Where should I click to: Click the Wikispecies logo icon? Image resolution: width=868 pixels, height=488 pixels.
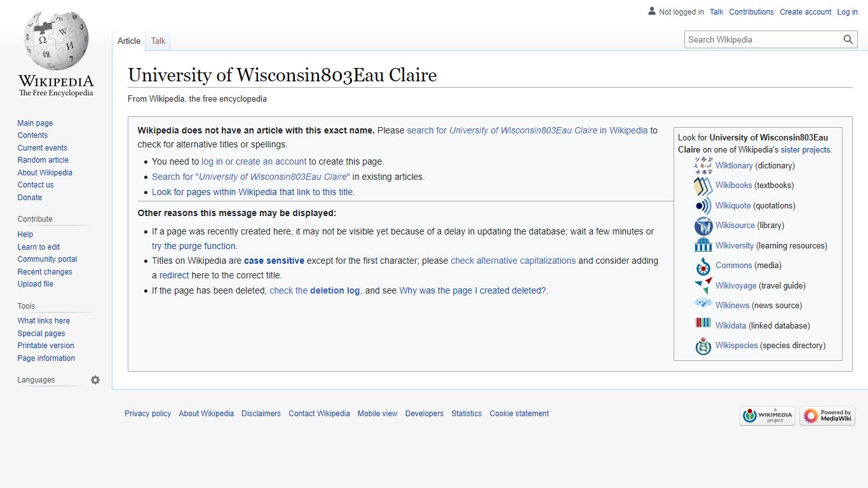point(703,346)
